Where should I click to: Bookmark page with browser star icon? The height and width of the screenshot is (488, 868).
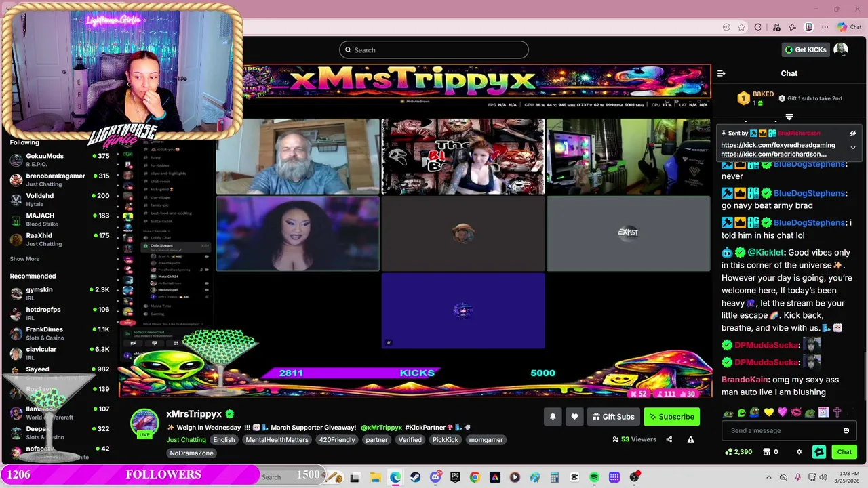click(742, 27)
